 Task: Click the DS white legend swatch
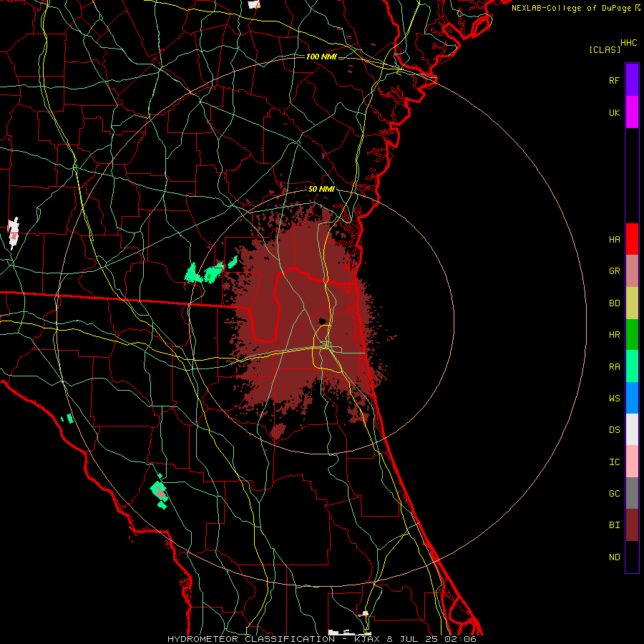coord(632,429)
